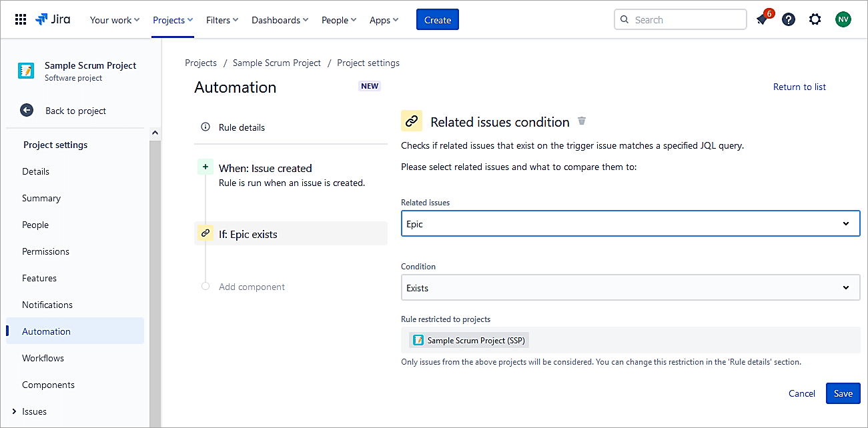Open the help question mark icon
Image resolution: width=868 pixels, height=428 pixels.
[x=789, y=19]
